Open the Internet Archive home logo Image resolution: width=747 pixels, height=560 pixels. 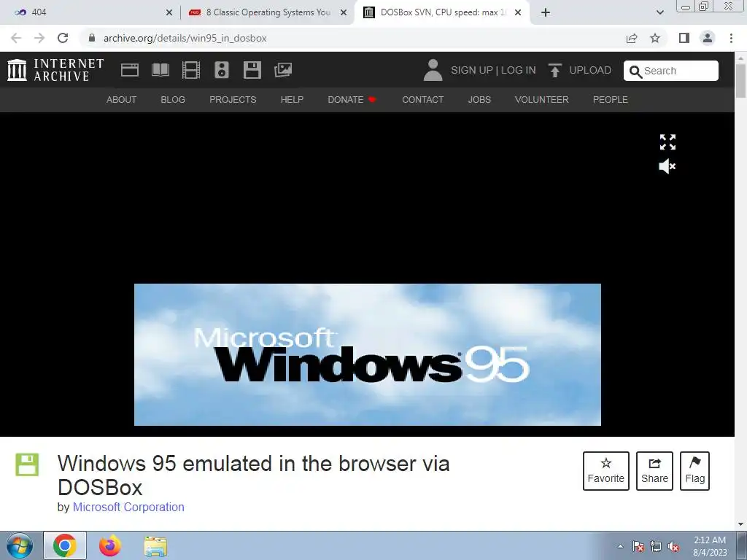pos(55,70)
